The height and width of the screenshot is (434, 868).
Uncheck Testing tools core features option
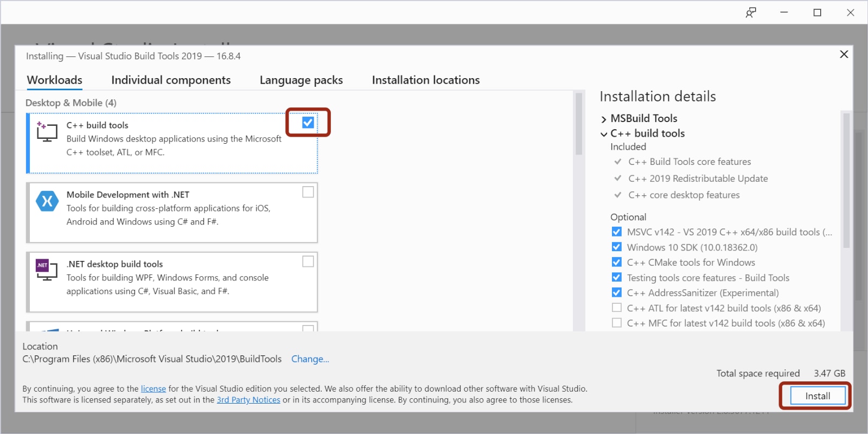click(617, 277)
